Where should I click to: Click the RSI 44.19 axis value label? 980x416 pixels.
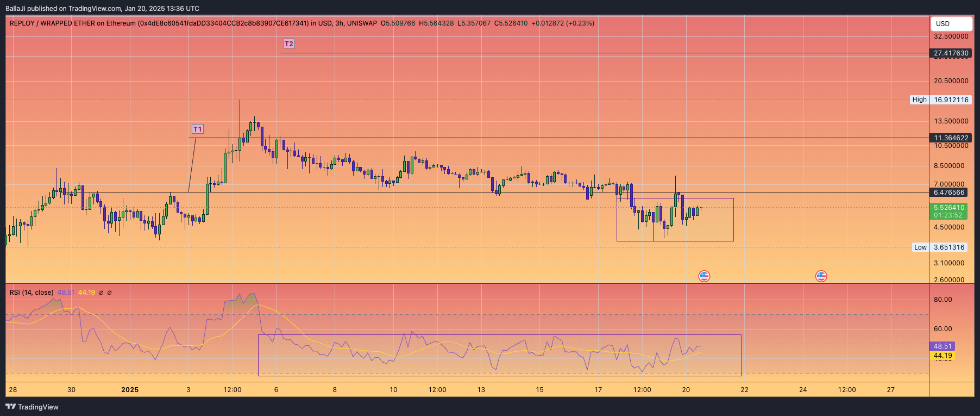(x=943, y=356)
